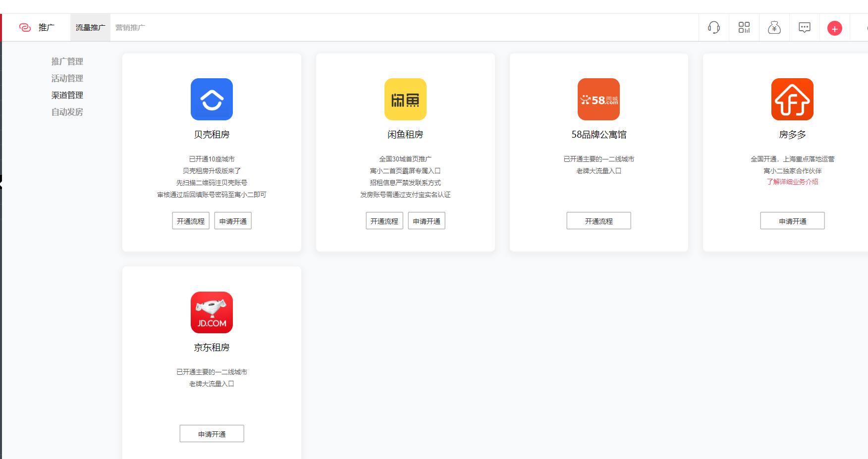This screenshot has height=459, width=868.
Task: Click 已开通主要的一二线城市 under 58品牌公寓馆
Action: pos(599,159)
